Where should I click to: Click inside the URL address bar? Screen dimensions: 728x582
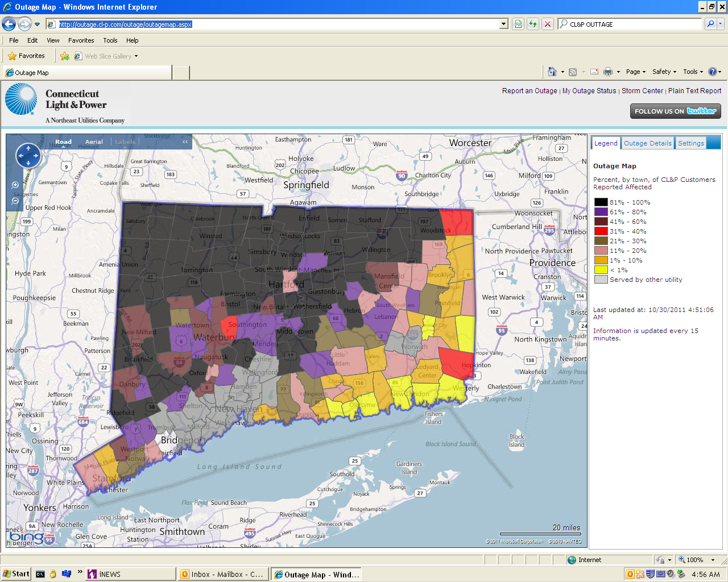(x=272, y=24)
